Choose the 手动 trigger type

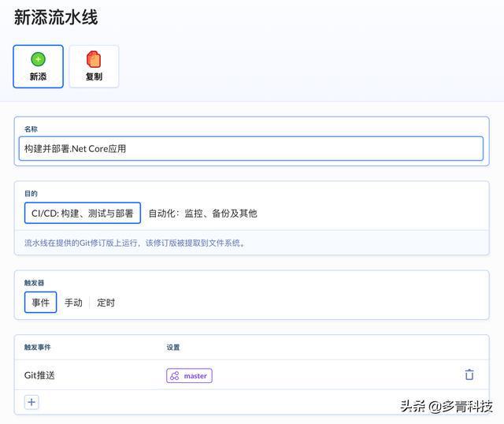(73, 303)
